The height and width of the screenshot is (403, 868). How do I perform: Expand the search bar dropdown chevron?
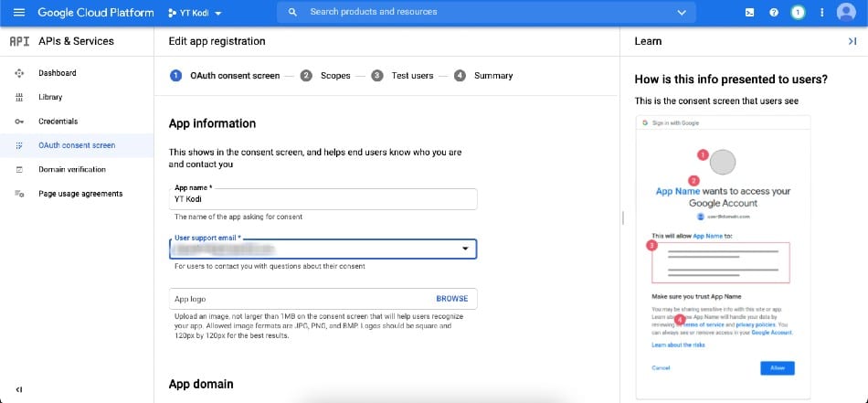coord(682,13)
